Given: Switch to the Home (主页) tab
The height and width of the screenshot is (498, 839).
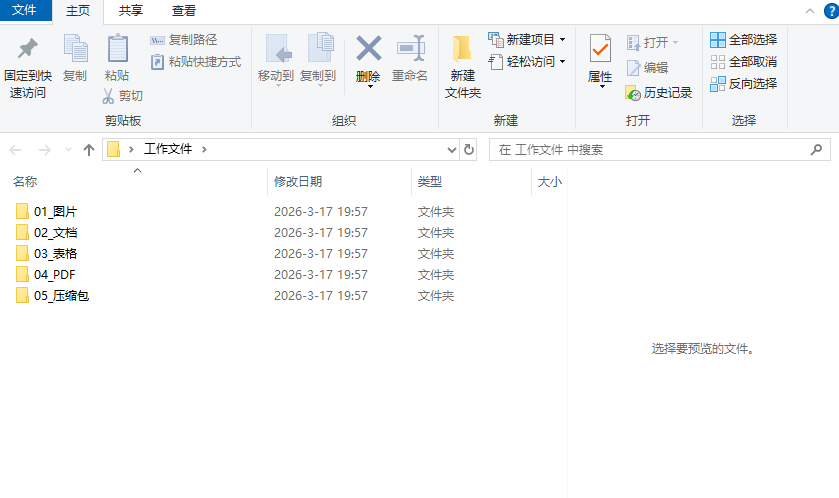Looking at the screenshot, I should 78,11.
